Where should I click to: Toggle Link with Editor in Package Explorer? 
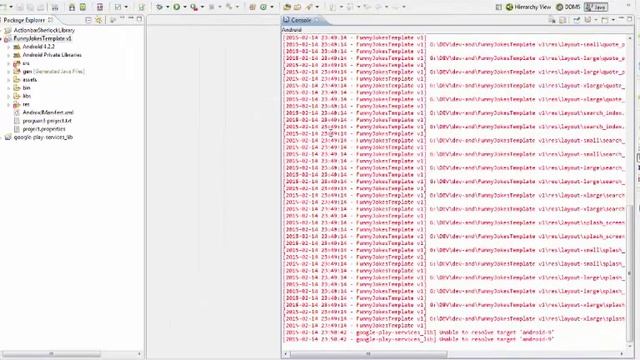point(98,20)
